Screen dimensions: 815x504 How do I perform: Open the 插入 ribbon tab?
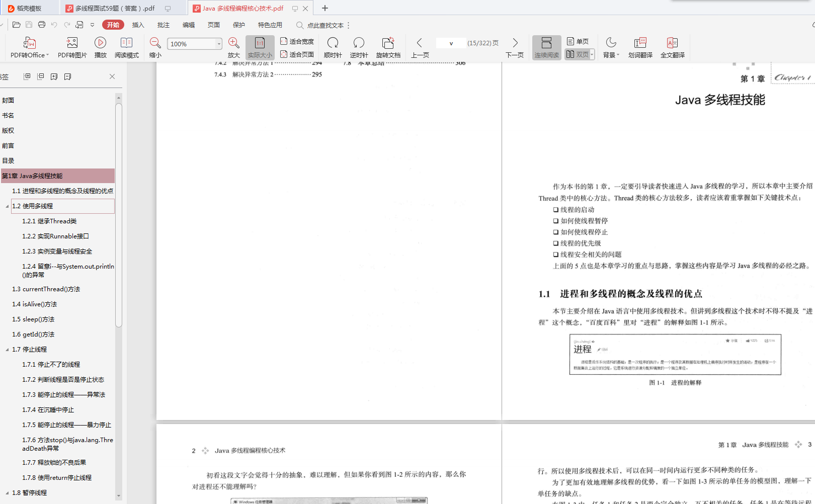[138, 25]
